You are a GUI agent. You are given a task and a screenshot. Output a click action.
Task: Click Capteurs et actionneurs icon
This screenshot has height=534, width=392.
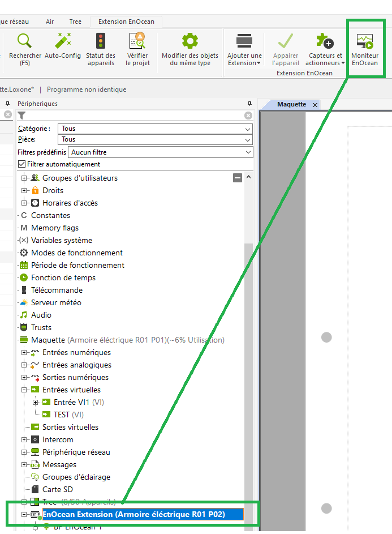pos(325,41)
